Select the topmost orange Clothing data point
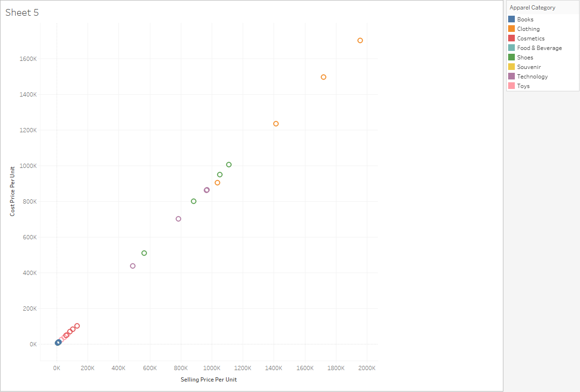580x392 pixels. (360, 40)
